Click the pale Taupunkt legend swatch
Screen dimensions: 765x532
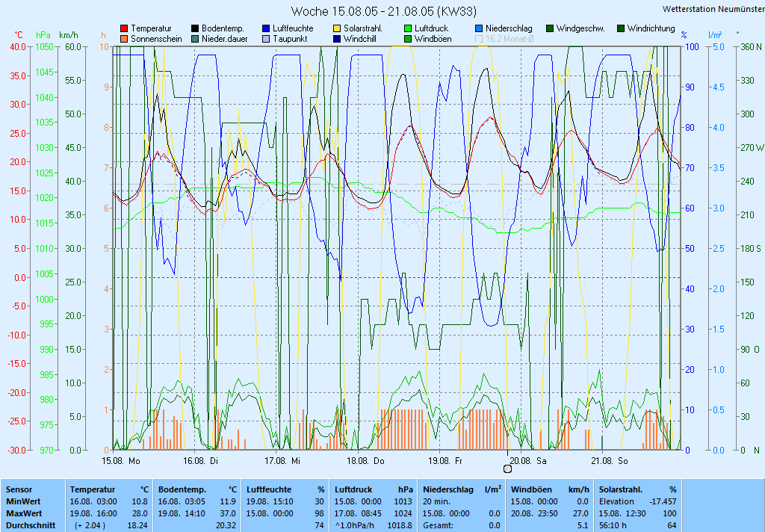point(266,39)
